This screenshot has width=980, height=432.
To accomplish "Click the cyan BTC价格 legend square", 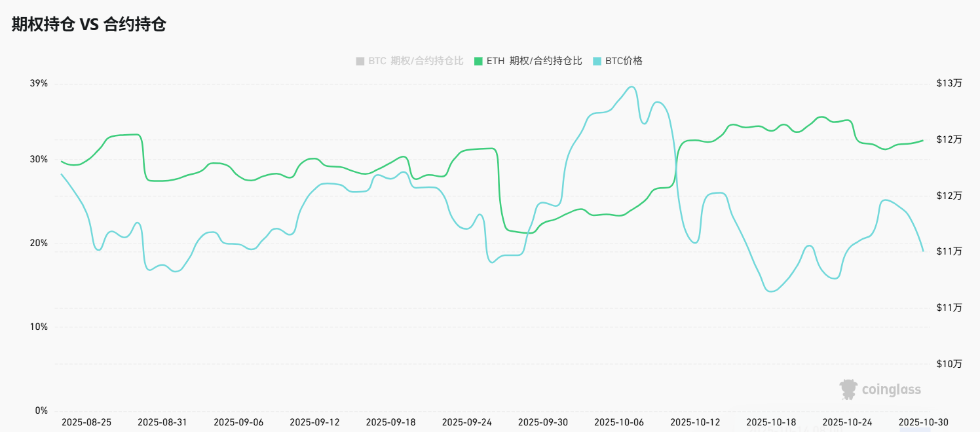I will pos(597,61).
